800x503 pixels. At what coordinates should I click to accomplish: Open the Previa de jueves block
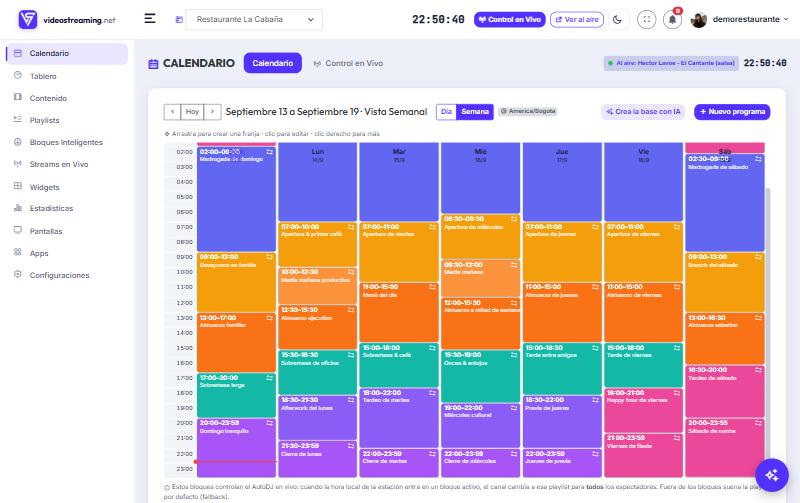tap(562, 421)
